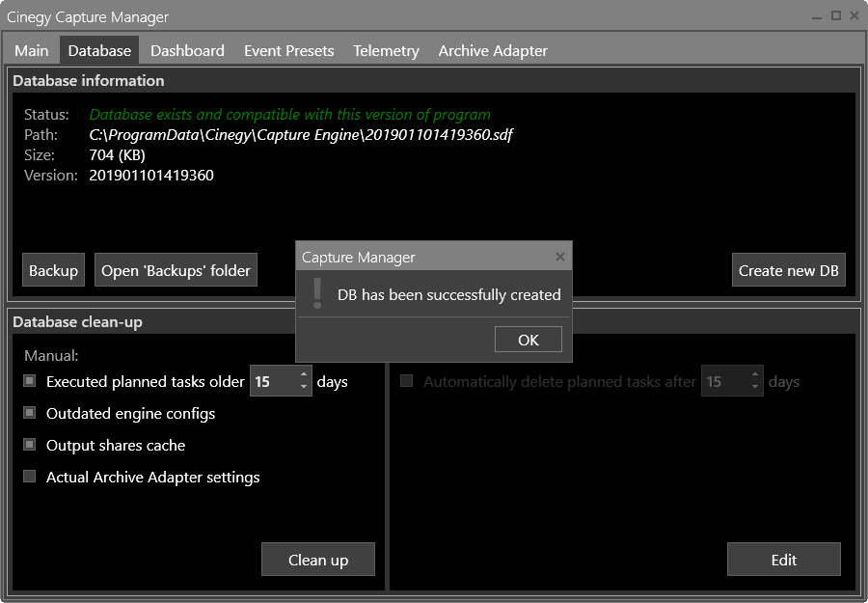Open the 'Backups' folder

tap(176, 269)
